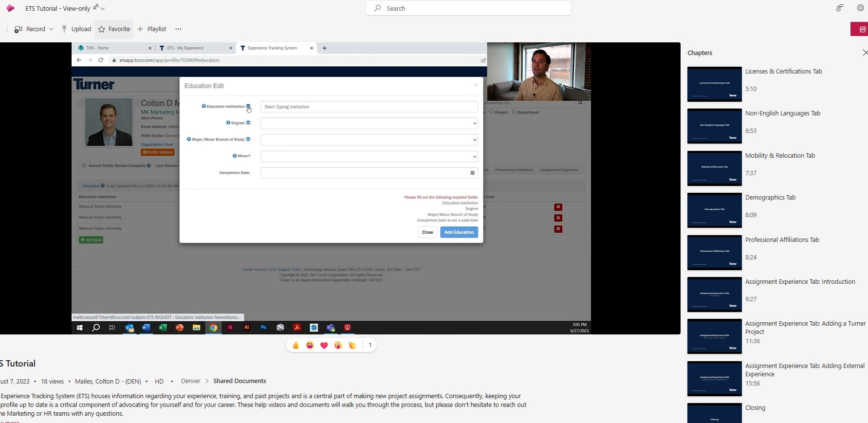
Task: Open the settings gear icon
Action: [x=860, y=8]
